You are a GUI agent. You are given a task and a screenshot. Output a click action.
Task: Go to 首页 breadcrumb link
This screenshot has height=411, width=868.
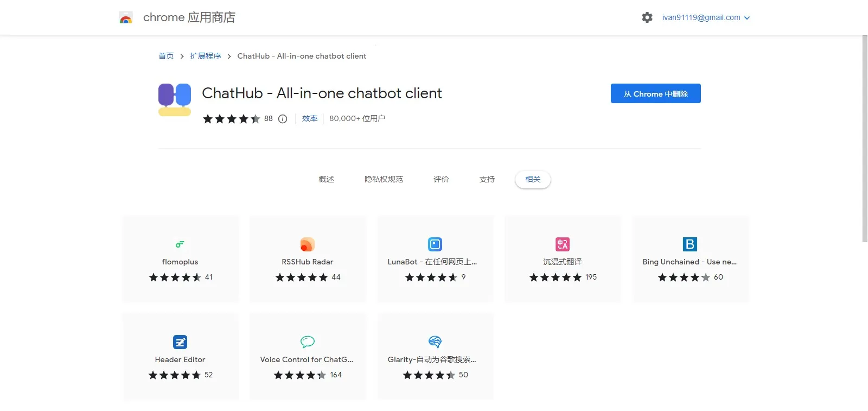click(166, 56)
